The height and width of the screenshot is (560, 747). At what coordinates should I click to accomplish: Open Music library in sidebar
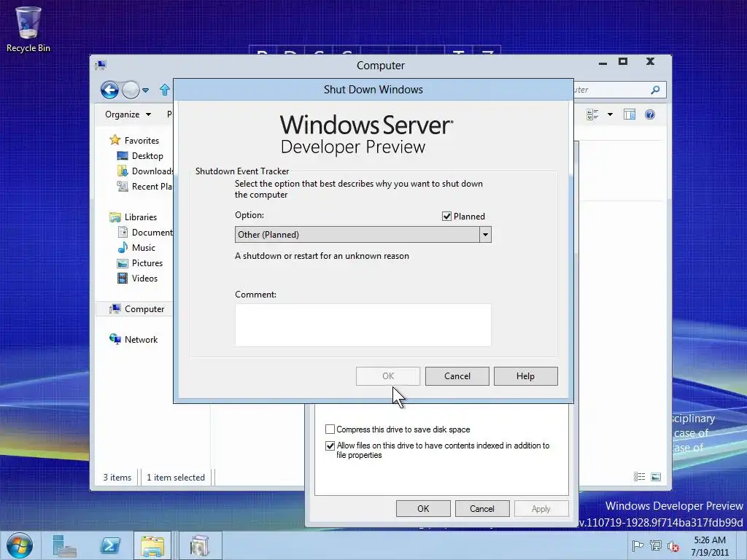[x=136, y=248]
